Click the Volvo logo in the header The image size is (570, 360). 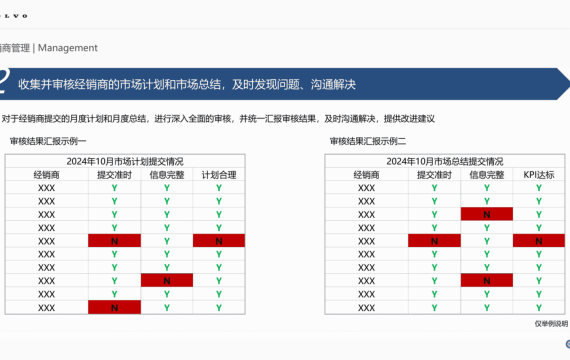[14, 16]
